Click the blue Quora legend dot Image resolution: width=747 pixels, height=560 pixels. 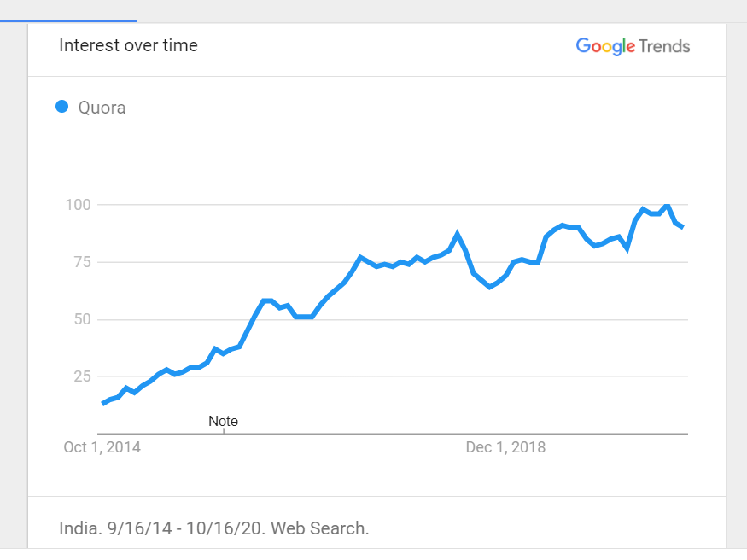pos(61,107)
